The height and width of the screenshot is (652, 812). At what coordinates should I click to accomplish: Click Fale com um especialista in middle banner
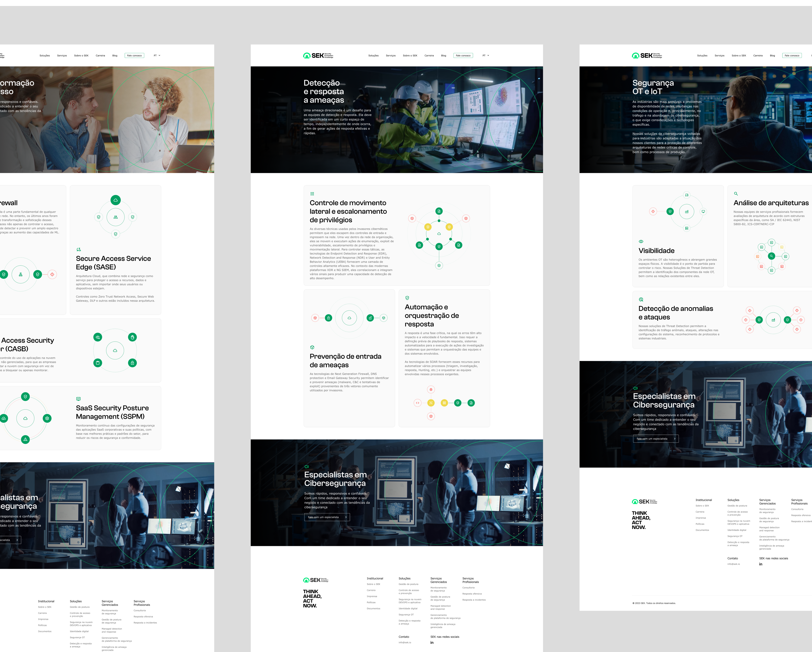[327, 517]
